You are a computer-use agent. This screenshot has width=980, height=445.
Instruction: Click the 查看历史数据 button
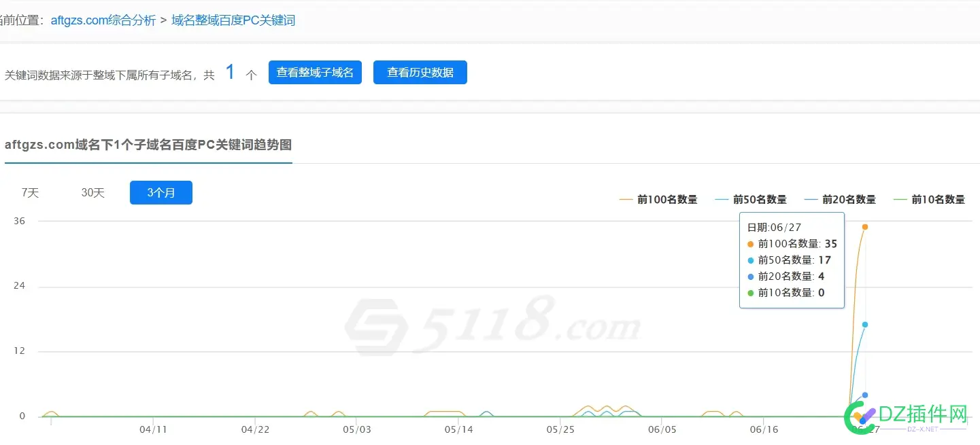click(x=420, y=72)
